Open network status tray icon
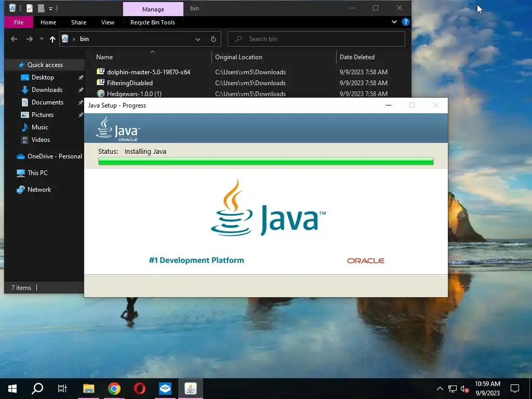Image resolution: width=532 pixels, height=399 pixels. [x=453, y=389]
